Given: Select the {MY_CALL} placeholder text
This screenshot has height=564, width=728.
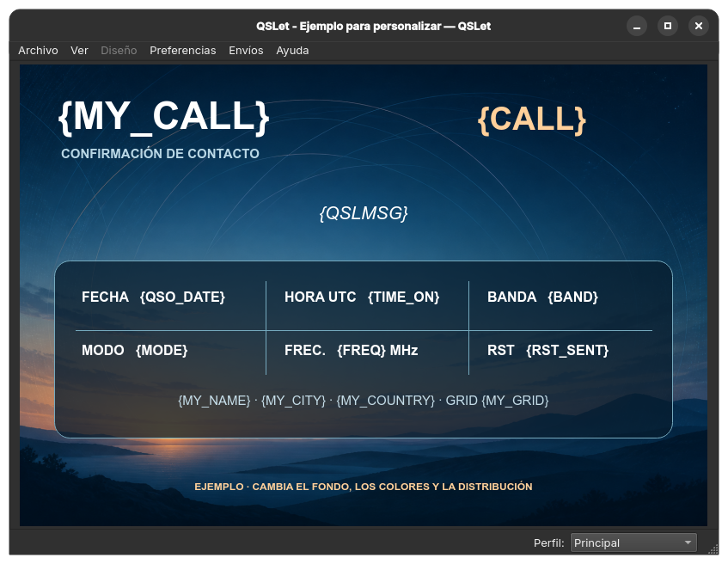Looking at the screenshot, I should click(164, 117).
